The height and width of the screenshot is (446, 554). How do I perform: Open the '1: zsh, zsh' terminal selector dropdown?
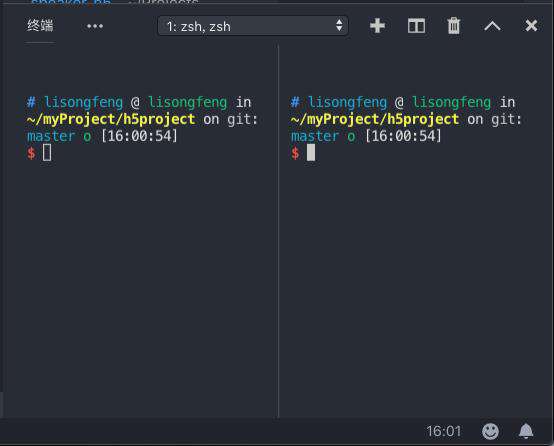coord(253,26)
